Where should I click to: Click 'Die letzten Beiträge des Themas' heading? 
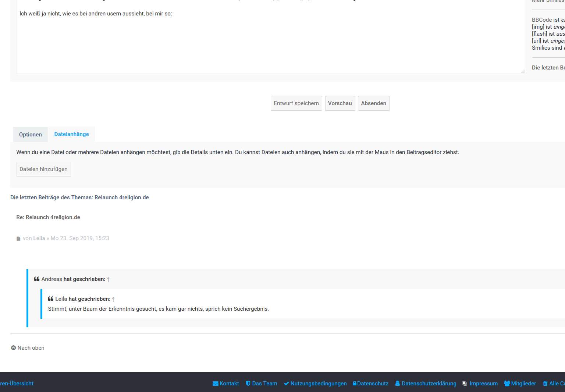(x=79, y=197)
